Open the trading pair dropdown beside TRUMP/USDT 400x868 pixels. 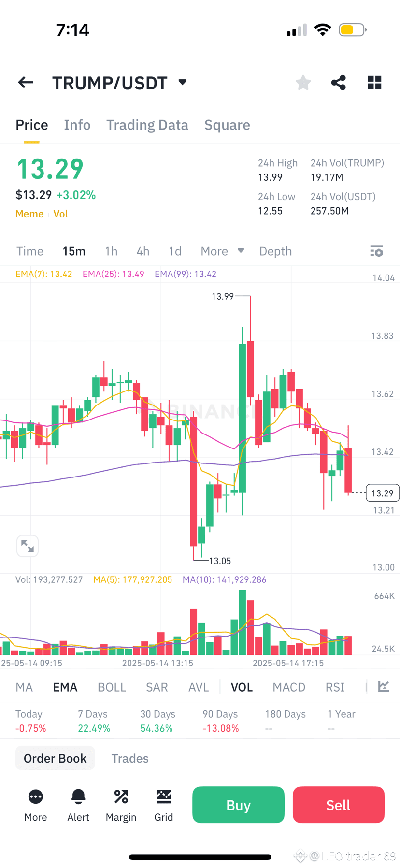point(182,82)
